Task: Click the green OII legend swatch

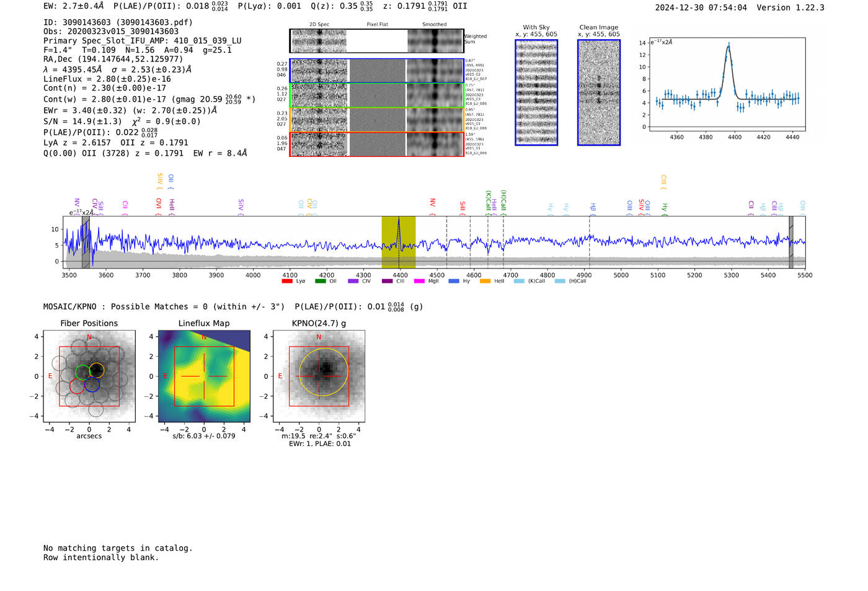Action: pyautogui.click(x=320, y=281)
